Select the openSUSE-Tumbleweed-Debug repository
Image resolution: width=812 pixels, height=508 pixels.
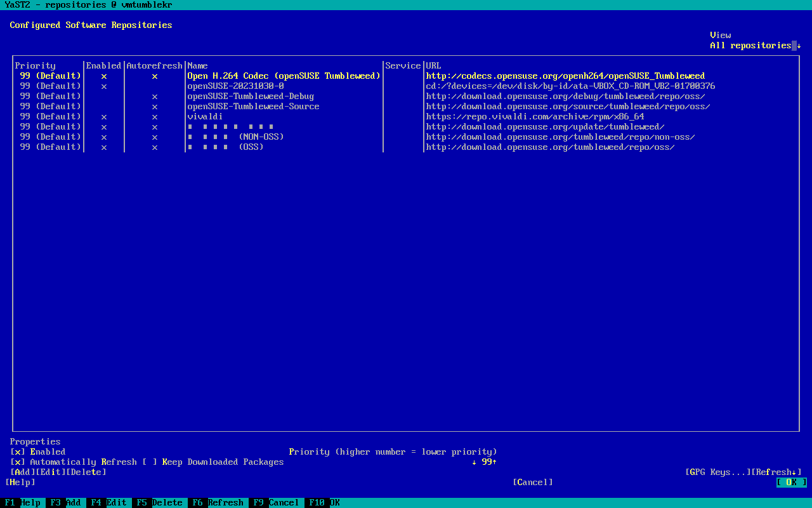tap(251, 97)
